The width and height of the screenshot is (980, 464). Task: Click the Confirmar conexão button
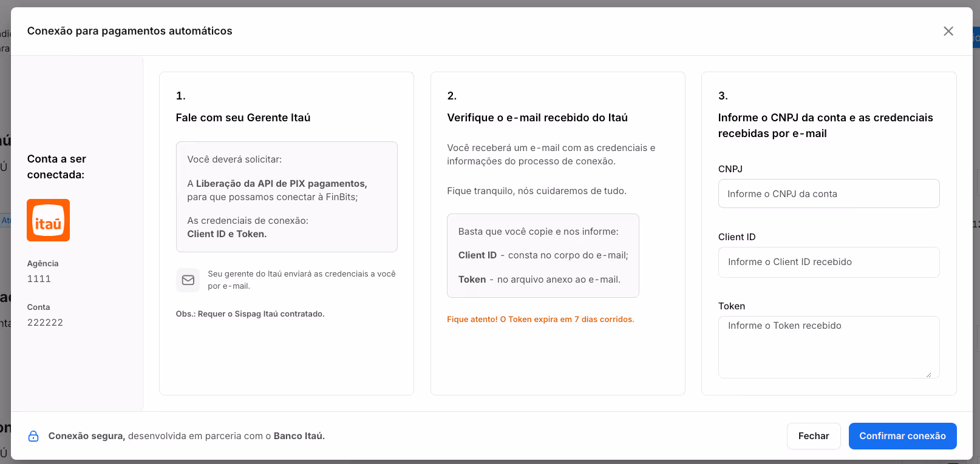click(902, 436)
